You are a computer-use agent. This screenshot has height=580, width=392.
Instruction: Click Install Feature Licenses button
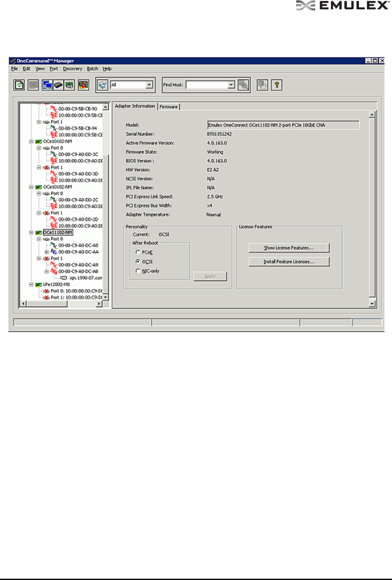[x=289, y=262]
